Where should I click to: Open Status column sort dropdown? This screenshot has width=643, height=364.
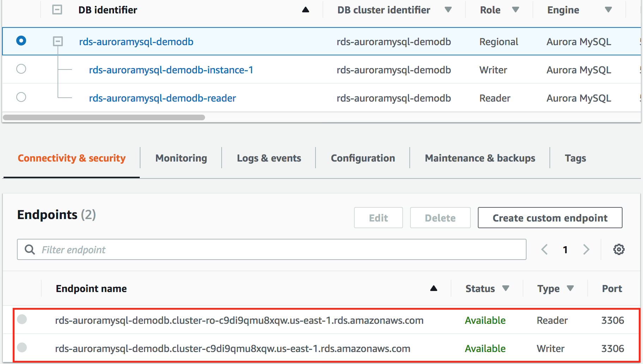coord(506,289)
